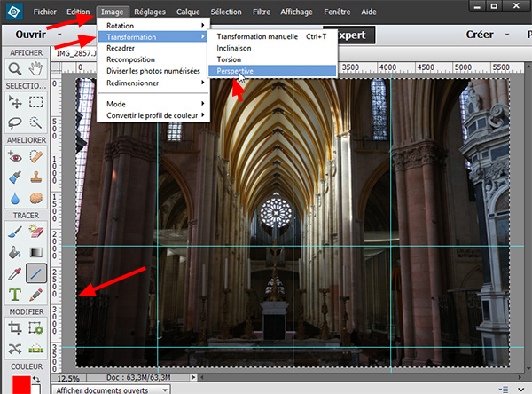Click the Photoshop Elements app logo
Image resolution: width=532 pixels, height=394 pixels.
coord(14,12)
